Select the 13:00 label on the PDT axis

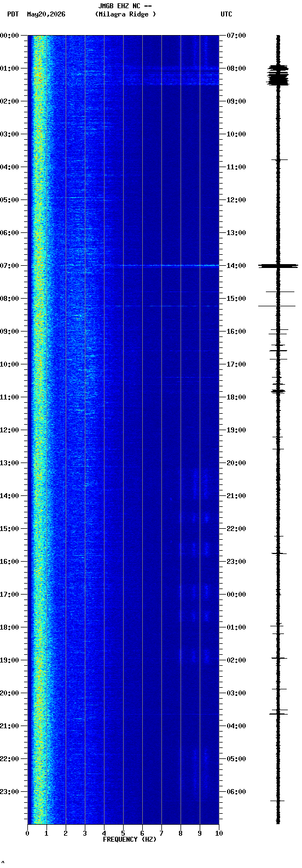coord(9,463)
